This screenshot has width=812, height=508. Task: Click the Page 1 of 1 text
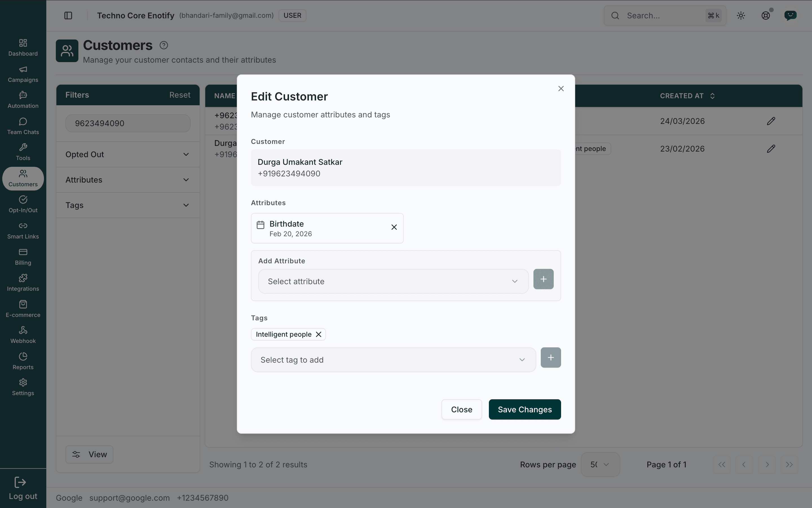tap(667, 464)
